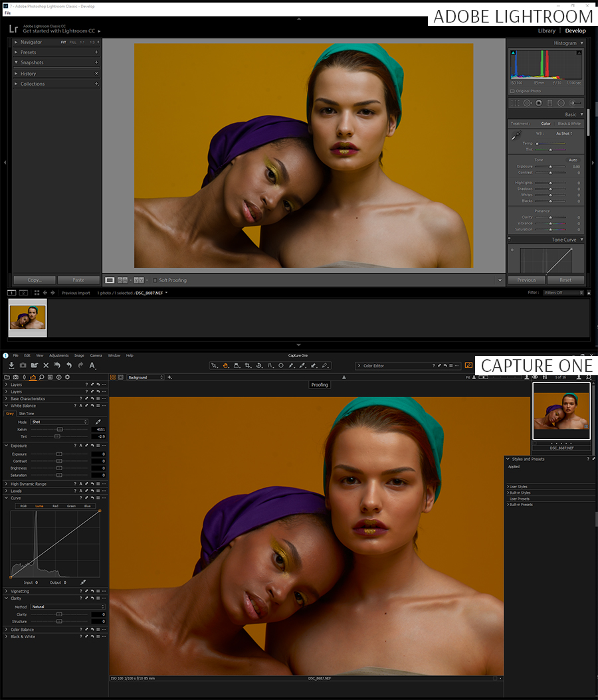Select Capture One's Crop tool
Screen dimensions: 598x700
[247, 366]
